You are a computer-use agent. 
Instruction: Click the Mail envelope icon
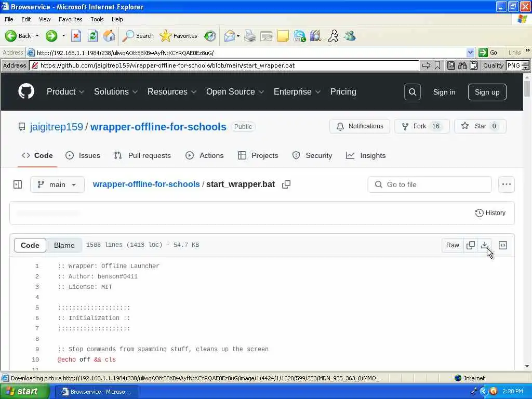[230, 36]
